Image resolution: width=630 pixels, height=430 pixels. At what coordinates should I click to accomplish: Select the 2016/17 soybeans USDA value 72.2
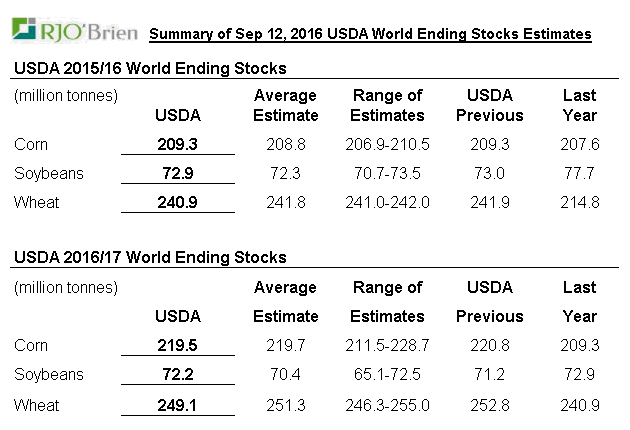click(178, 375)
